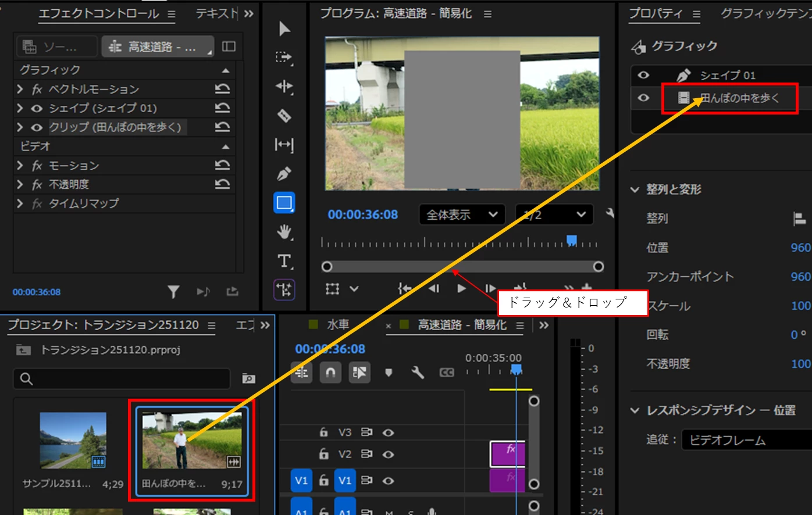The width and height of the screenshot is (812, 515).
Task: Click the timeline wrench settings icon
Action: [418, 373]
